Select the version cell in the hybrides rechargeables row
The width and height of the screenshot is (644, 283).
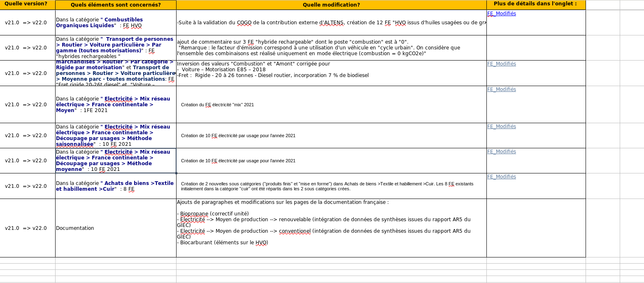tap(28, 48)
